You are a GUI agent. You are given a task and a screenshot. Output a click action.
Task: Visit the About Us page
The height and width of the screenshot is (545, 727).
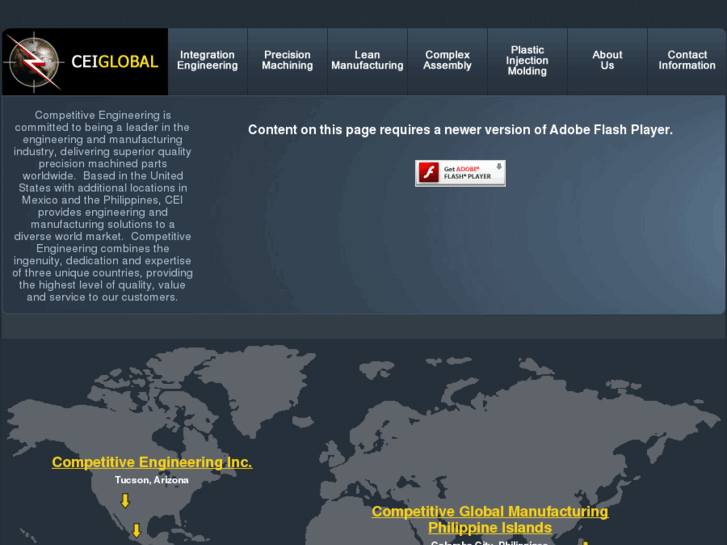coord(607,60)
